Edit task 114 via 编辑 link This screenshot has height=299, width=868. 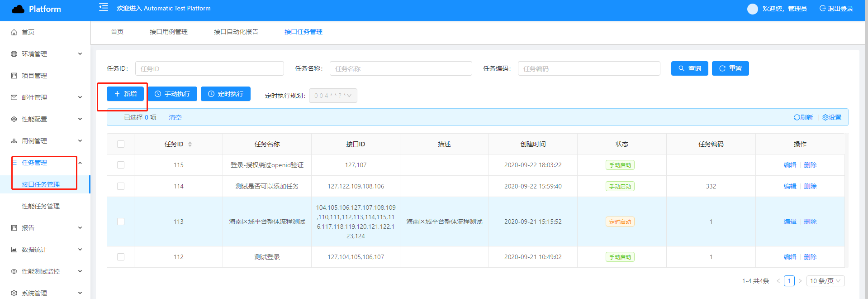(790, 186)
